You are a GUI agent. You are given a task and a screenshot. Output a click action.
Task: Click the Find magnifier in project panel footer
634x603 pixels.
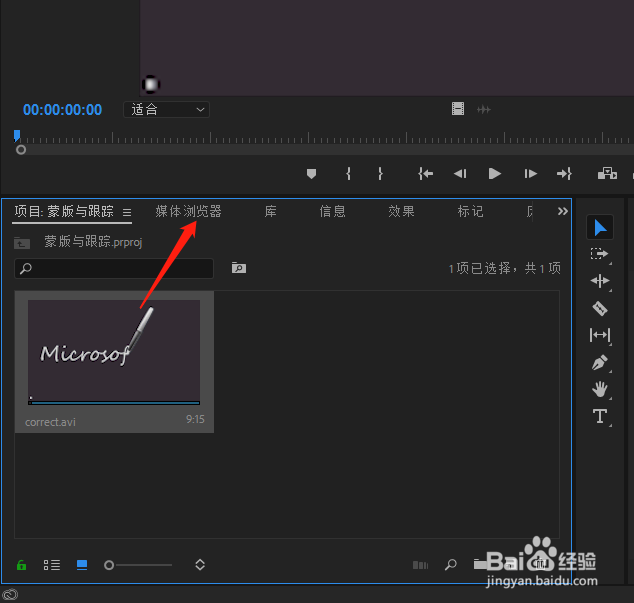tap(450, 565)
